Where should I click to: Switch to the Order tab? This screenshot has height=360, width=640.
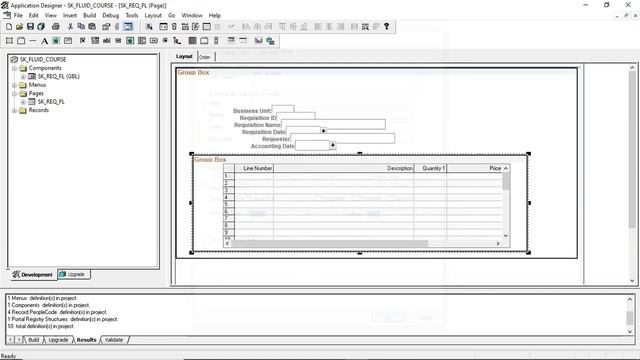tap(205, 57)
